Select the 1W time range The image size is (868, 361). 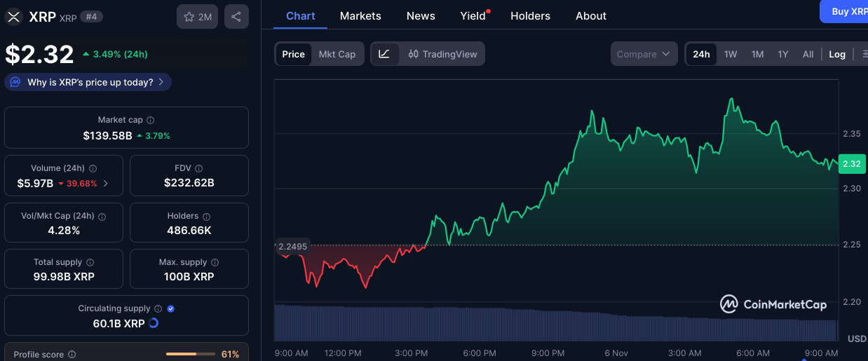coord(731,54)
